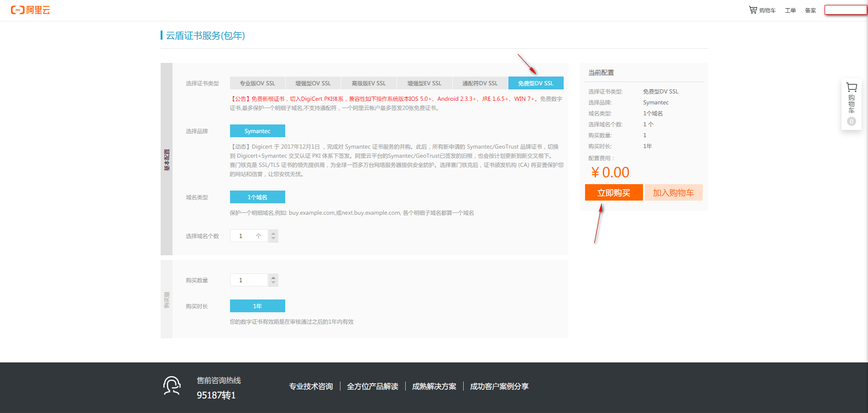The height and width of the screenshot is (413, 868).
Task: Click the domain count input field
Action: [x=249, y=236]
